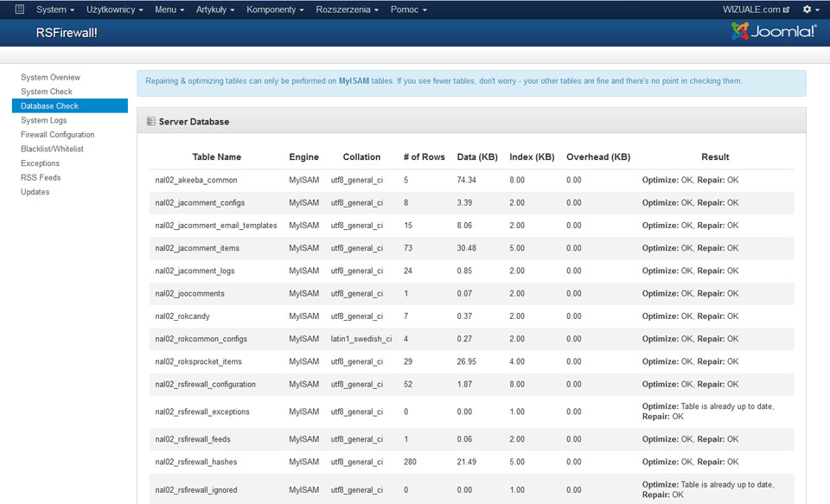This screenshot has height=504, width=830.
Task: Click nal02_rsfirewall_configuration table name
Action: pos(206,385)
